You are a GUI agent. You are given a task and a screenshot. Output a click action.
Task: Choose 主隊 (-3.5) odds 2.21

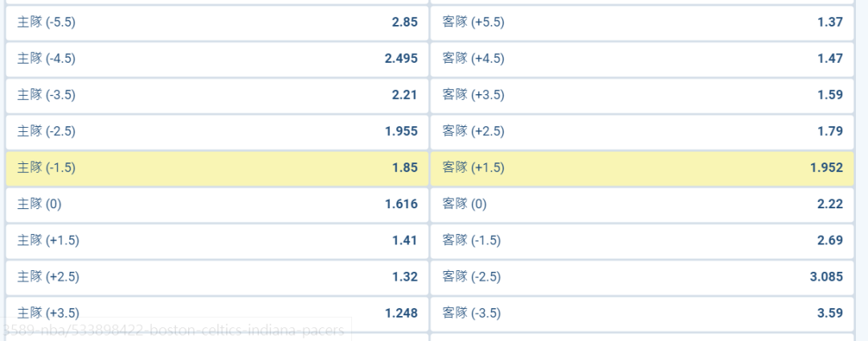(x=217, y=95)
